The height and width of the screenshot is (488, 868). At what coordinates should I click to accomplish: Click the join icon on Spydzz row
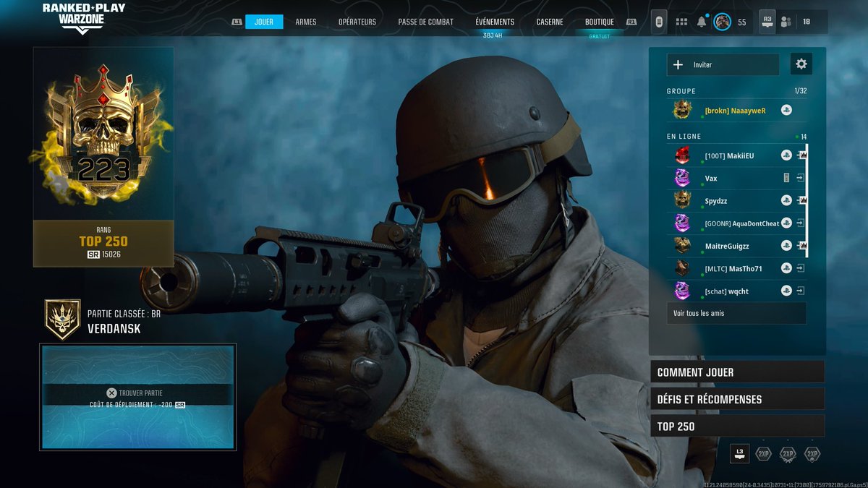click(801, 200)
